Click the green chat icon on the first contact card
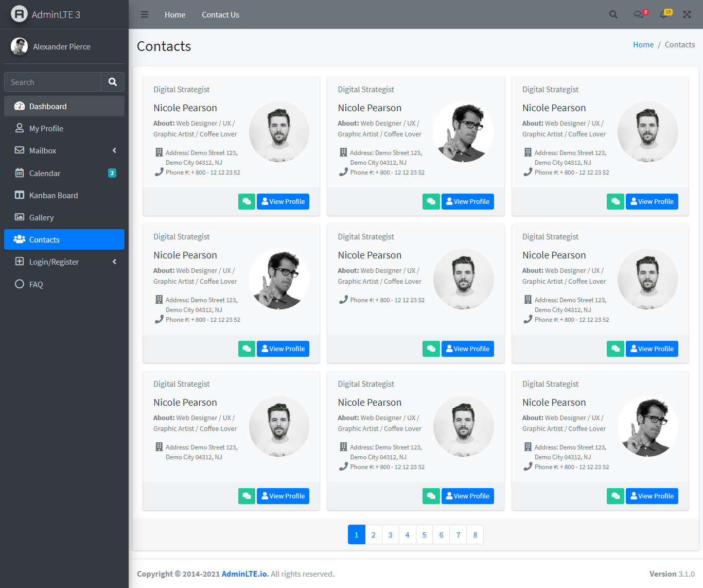Viewport: 703px width, 588px height. (247, 201)
